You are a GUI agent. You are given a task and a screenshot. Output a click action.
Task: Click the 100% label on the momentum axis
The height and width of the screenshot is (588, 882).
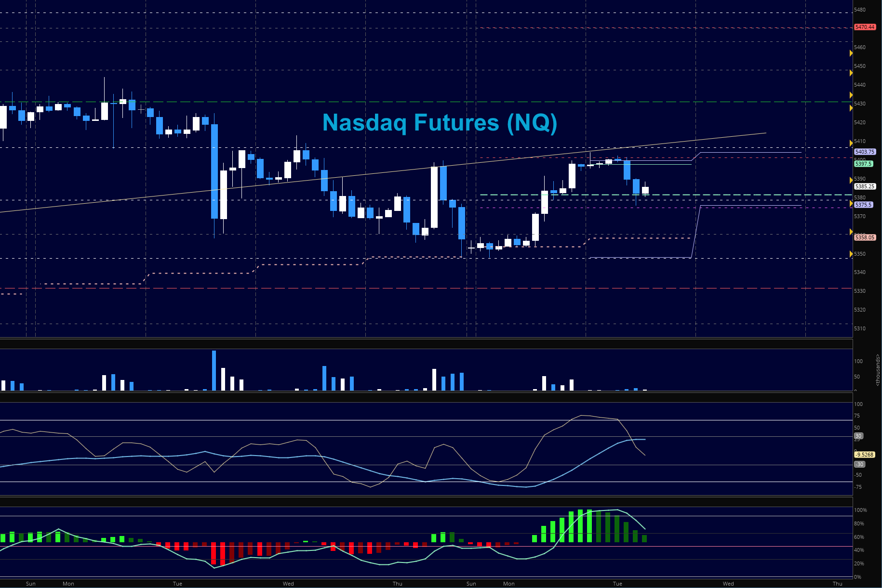point(860,510)
